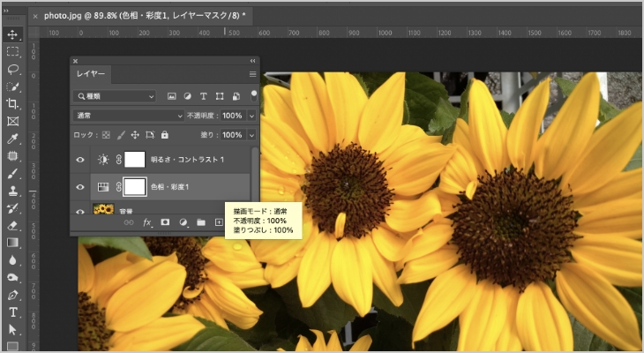Screen dimensions: 644x353
Task: Select the Spot Healing tool
Action: click(12, 155)
